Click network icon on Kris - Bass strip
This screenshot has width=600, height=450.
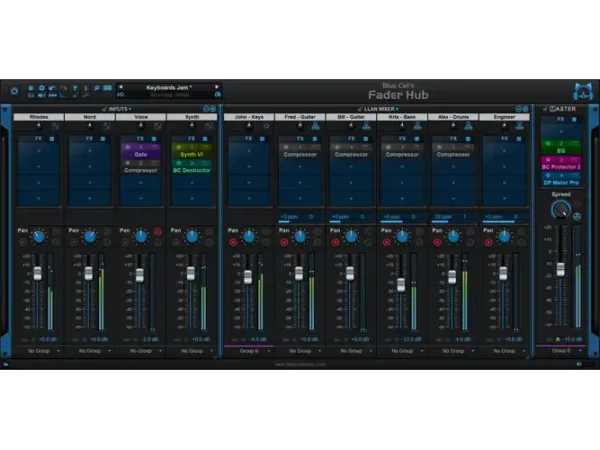pyautogui.click(x=417, y=126)
